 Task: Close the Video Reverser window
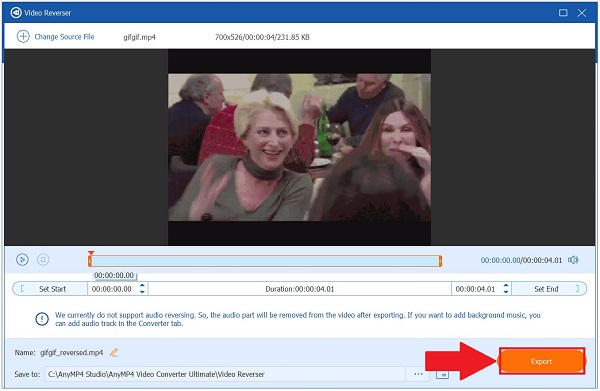tap(582, 13)
